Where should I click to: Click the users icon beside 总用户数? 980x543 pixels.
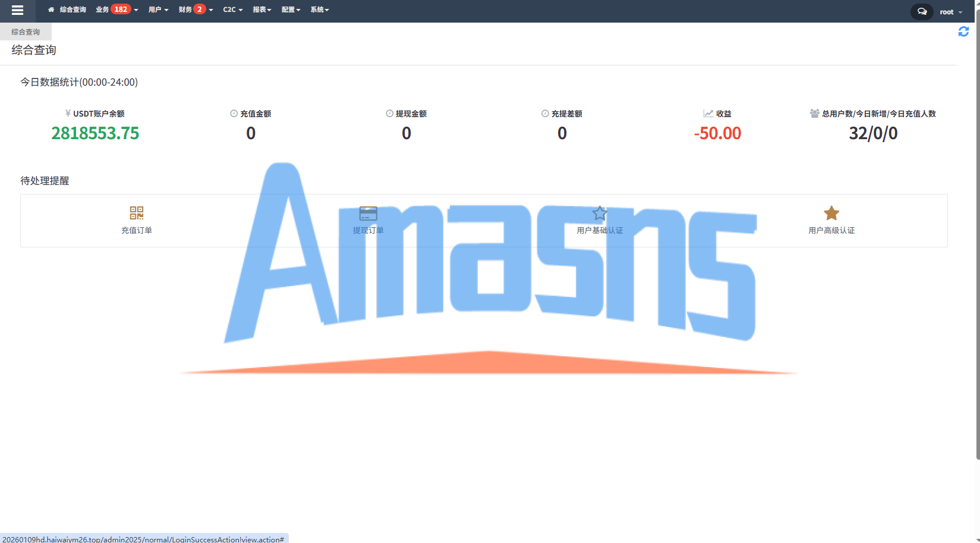point(815,113)
